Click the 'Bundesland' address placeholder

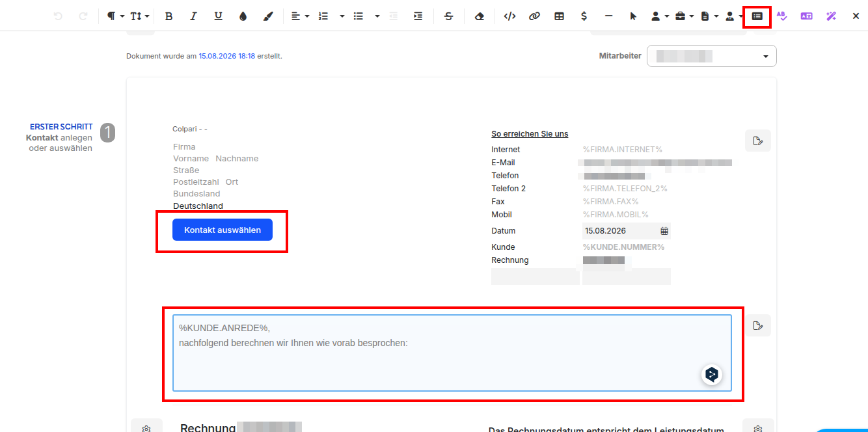click(197, 194)
